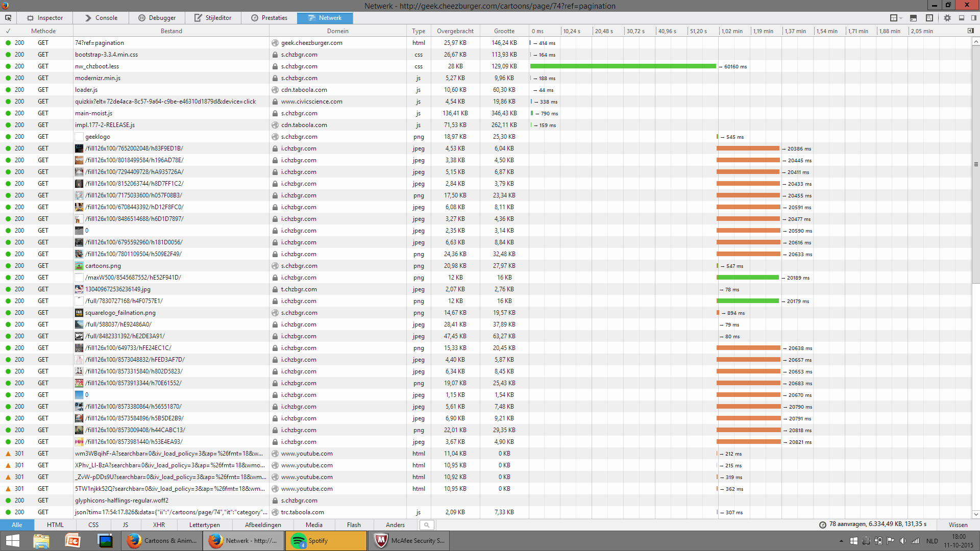Viewport: 980px width, 551px height.
Task: Click the element picker icon
Action: click(8, 18)
